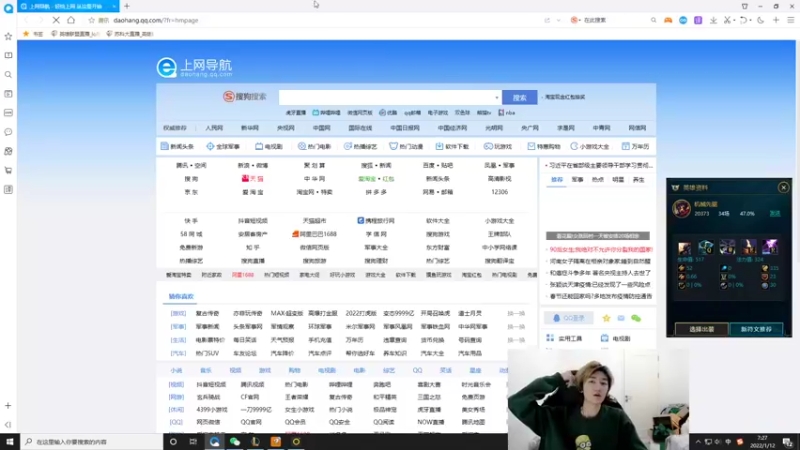Click the mail envelope icon beside QQ login
The image size is (800, 450).
coord(621,318)
